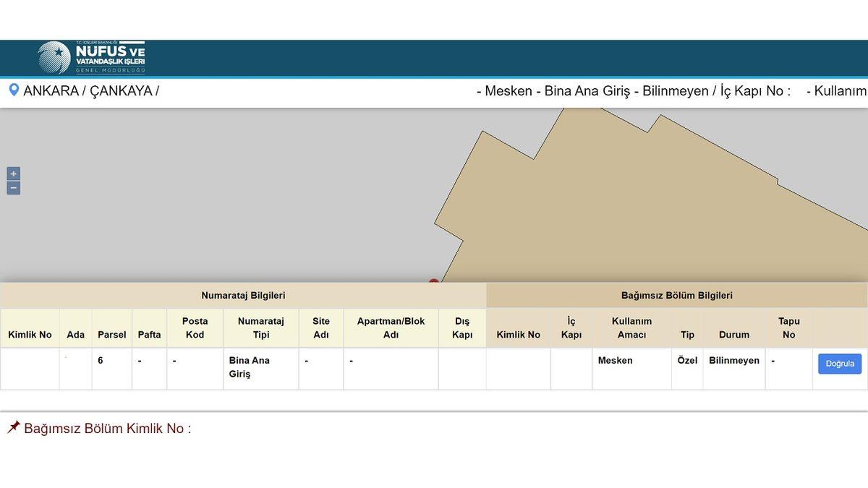Click the Nüfus ve Vatandaşlık İşleri logo

pos(92,58)
